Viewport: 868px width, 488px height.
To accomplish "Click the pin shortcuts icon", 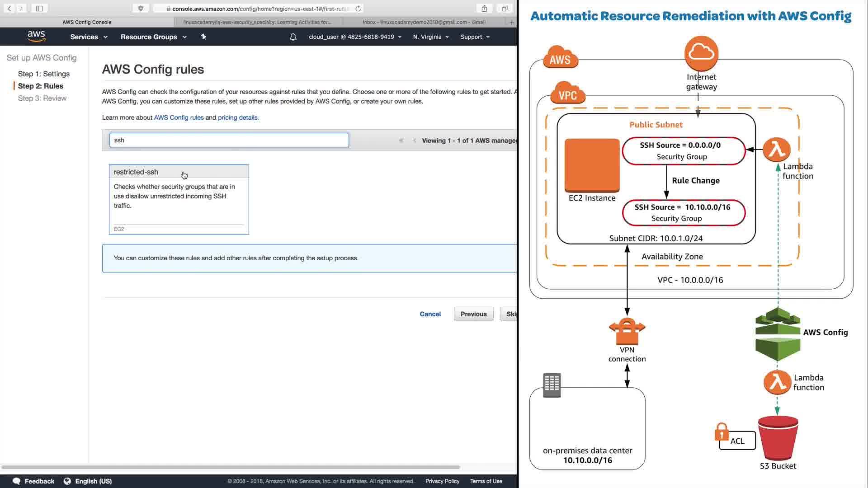I will (203, 37).
